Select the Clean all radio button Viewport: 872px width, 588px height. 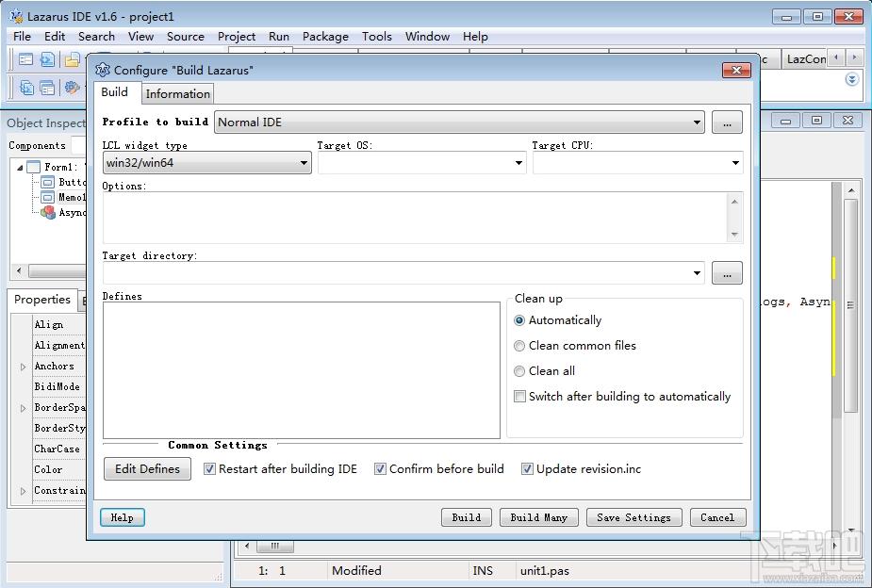[x=519, y=371]
